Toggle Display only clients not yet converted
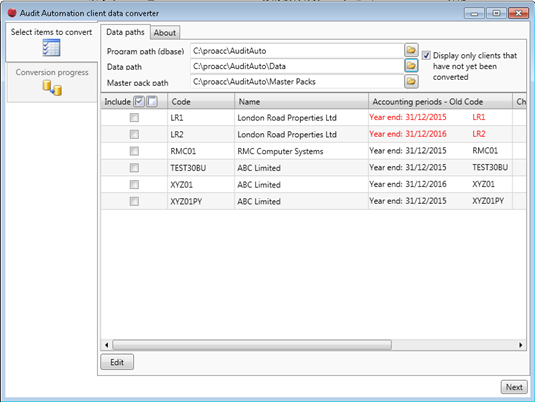 click(x=426, y=55)
